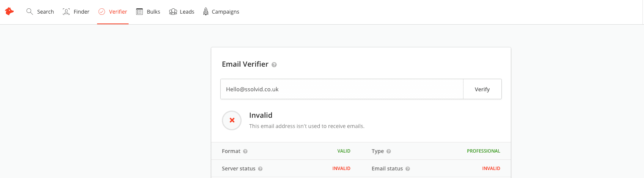
Task: Click the Format help question mark
Action: coord(245,151)
